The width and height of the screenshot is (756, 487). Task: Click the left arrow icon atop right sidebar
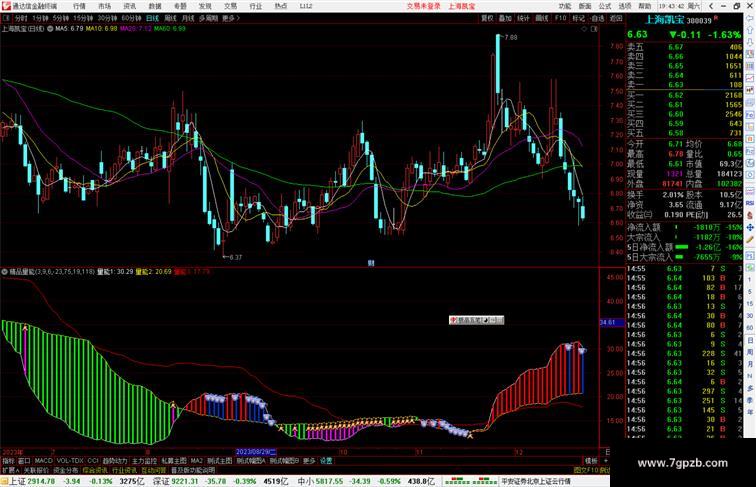pos(750,18)
